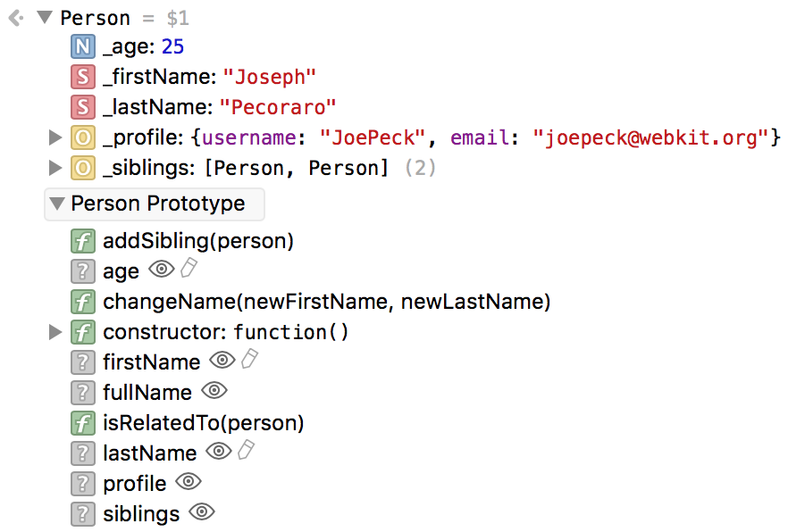Click the unknown type icon beside fullName
788x532 pixels.
(83, 393)
